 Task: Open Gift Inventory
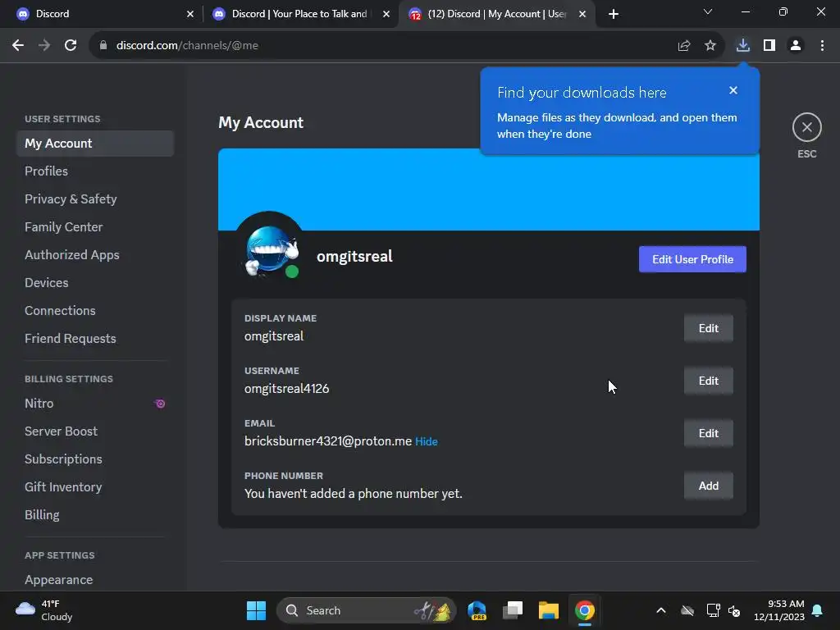click(x=95, y=487)
